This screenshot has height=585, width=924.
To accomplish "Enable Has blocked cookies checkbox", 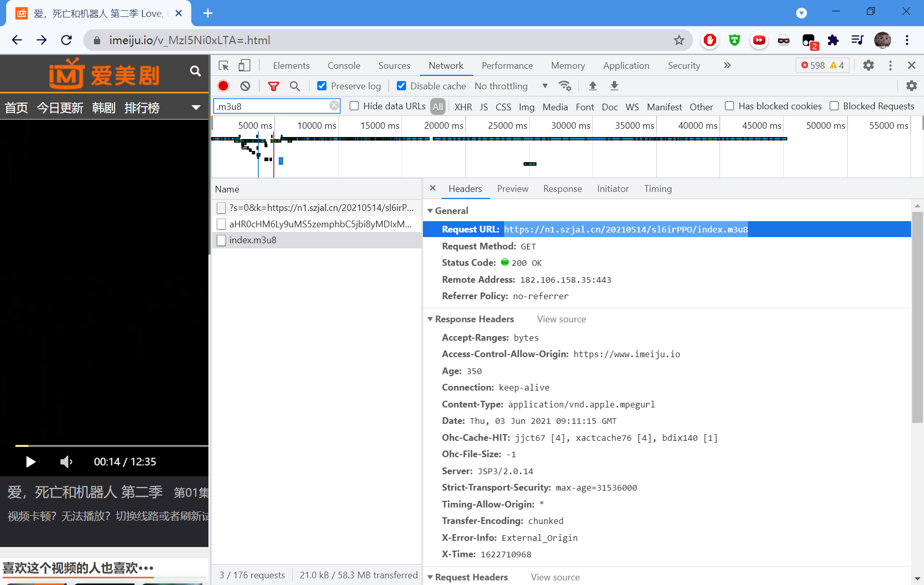I will 729,106.
